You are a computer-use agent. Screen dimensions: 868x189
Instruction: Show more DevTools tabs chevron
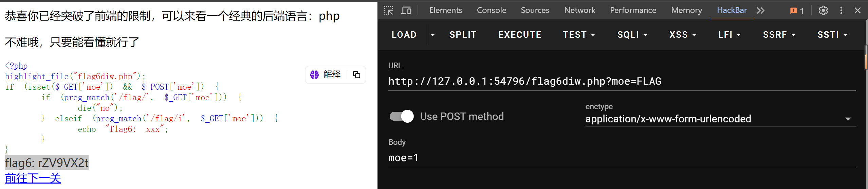tap(761, 11)
